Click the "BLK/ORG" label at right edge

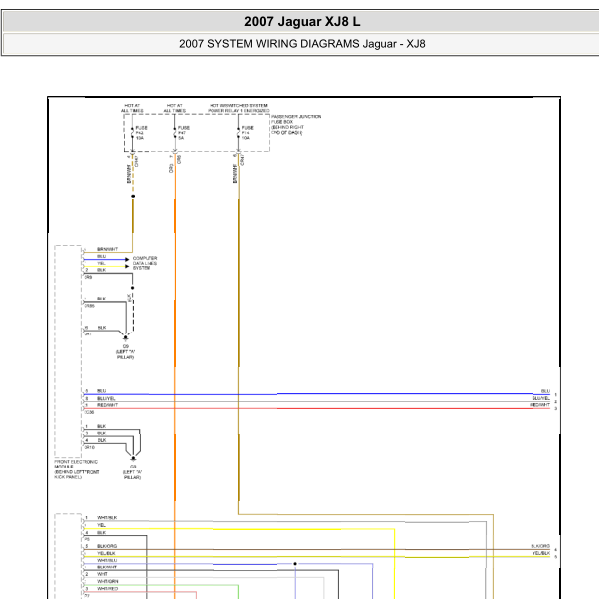pos(540,546)
